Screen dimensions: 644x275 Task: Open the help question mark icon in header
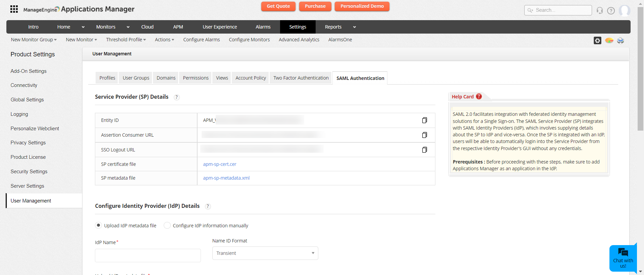(x=611, y=11)
